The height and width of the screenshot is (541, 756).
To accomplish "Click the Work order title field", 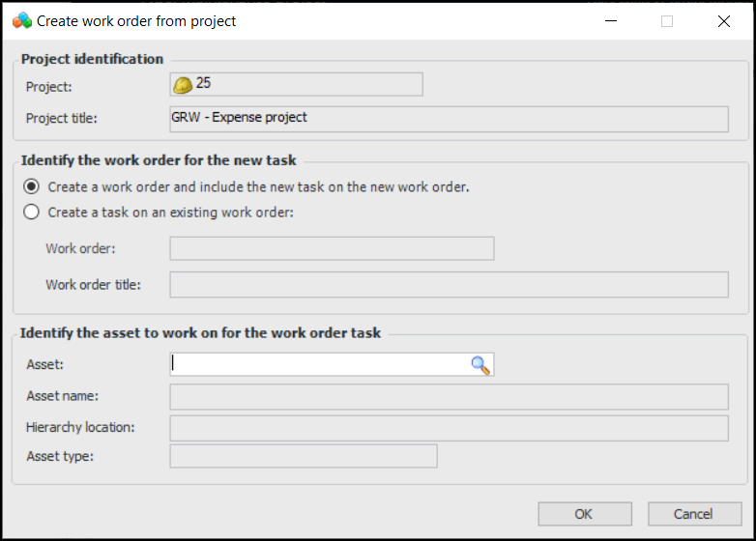I will (x=449, y=285).
